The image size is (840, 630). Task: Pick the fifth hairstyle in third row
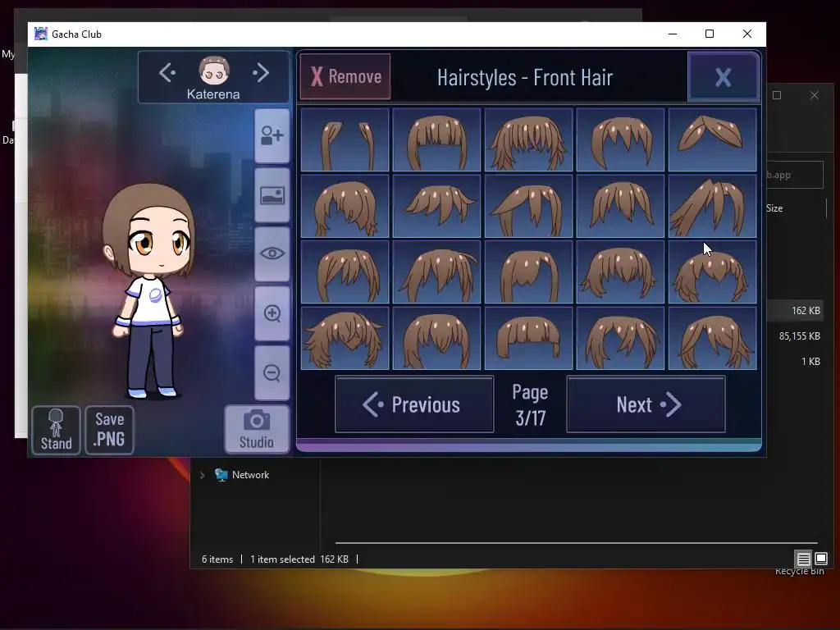713,272
